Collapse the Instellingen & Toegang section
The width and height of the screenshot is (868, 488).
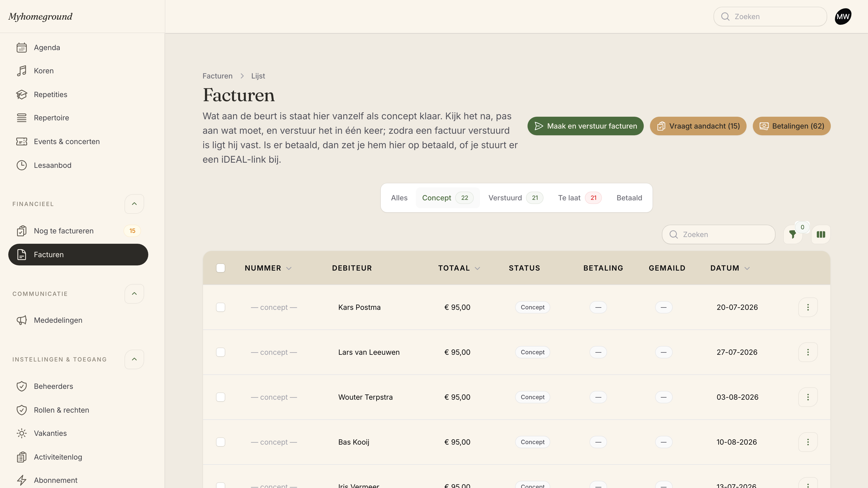pyautogui.click(x=134, y=359)
